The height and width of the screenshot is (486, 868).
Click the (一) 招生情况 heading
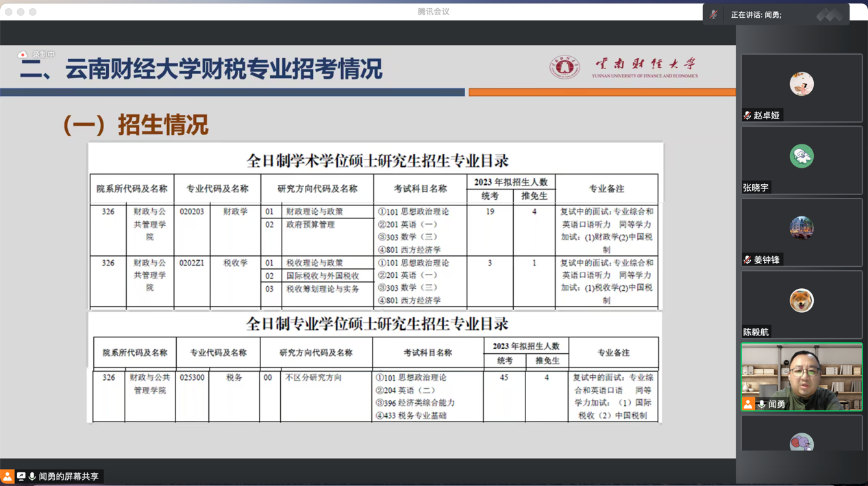135,125
